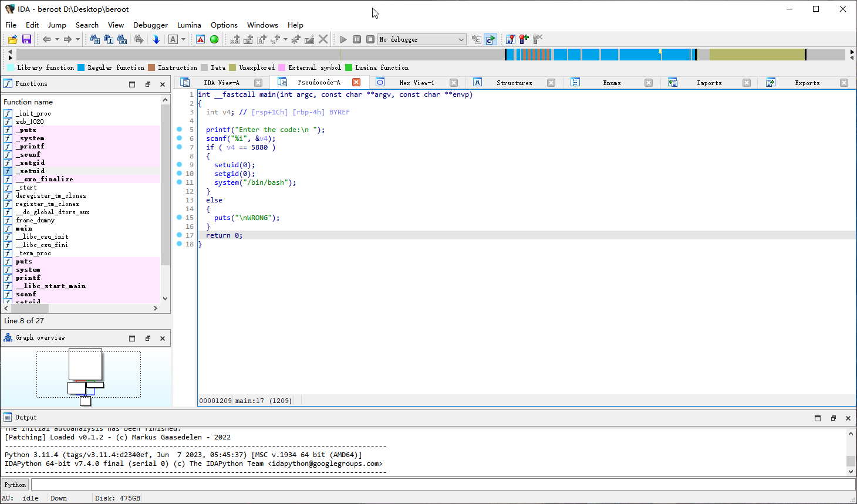Click the Hex View-1 tab icon
The height and width of the screenshot is (504, 857).
380,83
